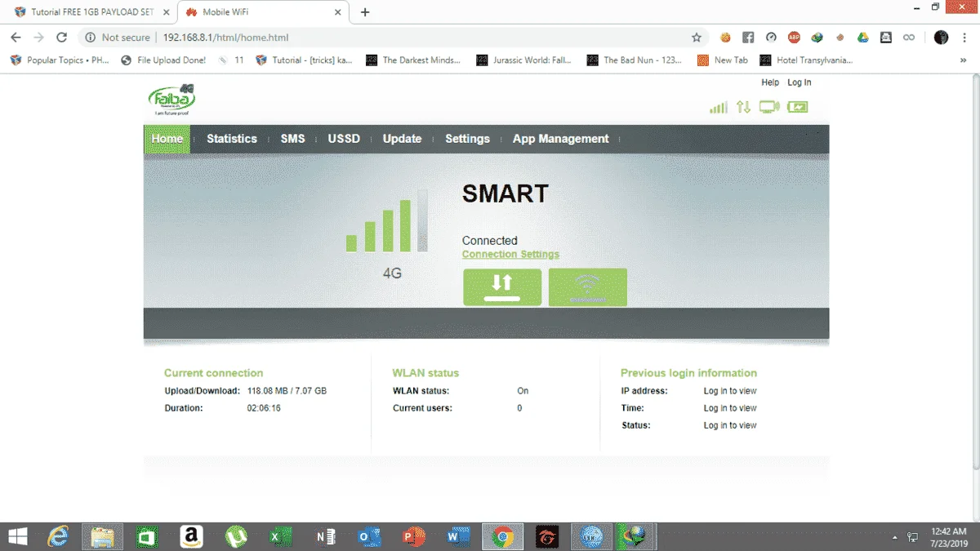Open the File Upload Done! bookmark
This screenshot has height=551, width=980.
[163, 60]
